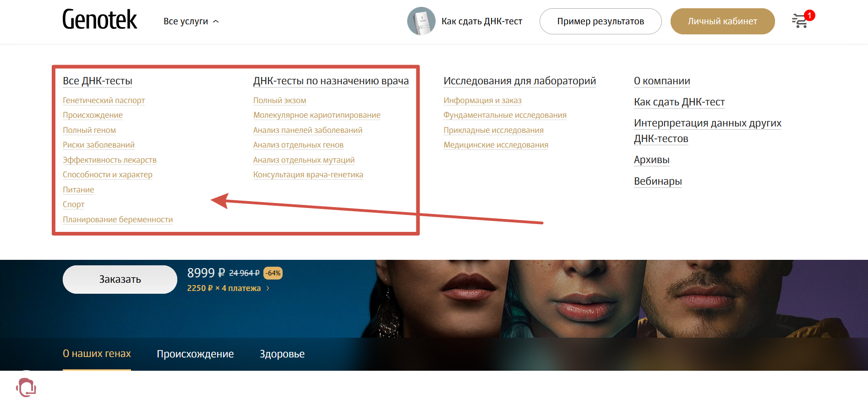The image size is (868, 417).
Task: Open installment details chevron next to 4 платежа
Action: point(268,288)
